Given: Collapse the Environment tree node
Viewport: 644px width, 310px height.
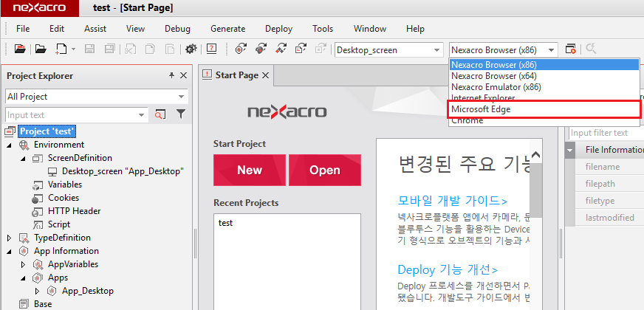Looking at the screenshot, I should (x=10, y=145).
